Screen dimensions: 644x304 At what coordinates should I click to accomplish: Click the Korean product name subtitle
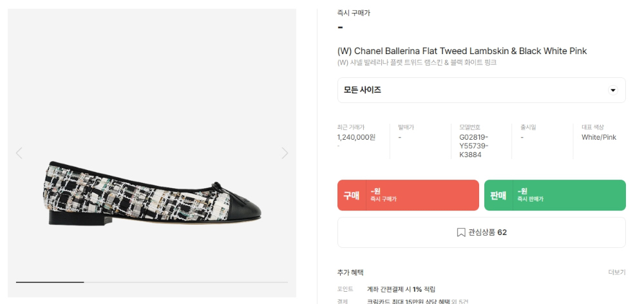[x=417, y=63]
